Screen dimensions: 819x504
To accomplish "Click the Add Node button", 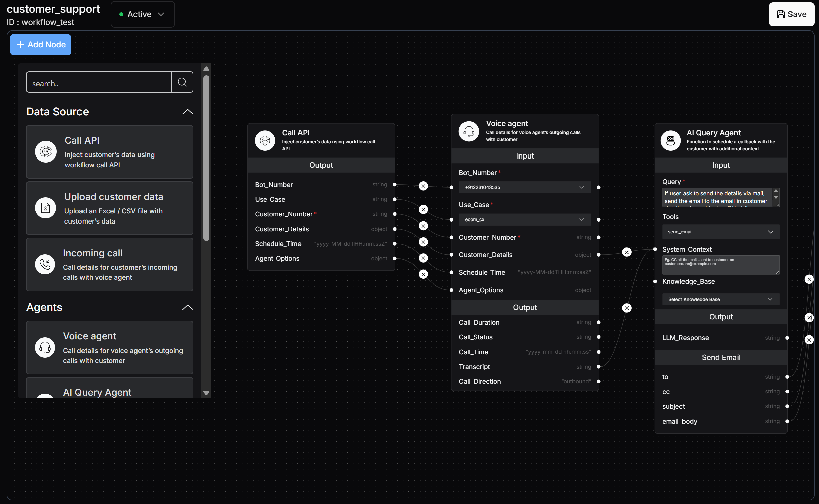I will [41, 45].
